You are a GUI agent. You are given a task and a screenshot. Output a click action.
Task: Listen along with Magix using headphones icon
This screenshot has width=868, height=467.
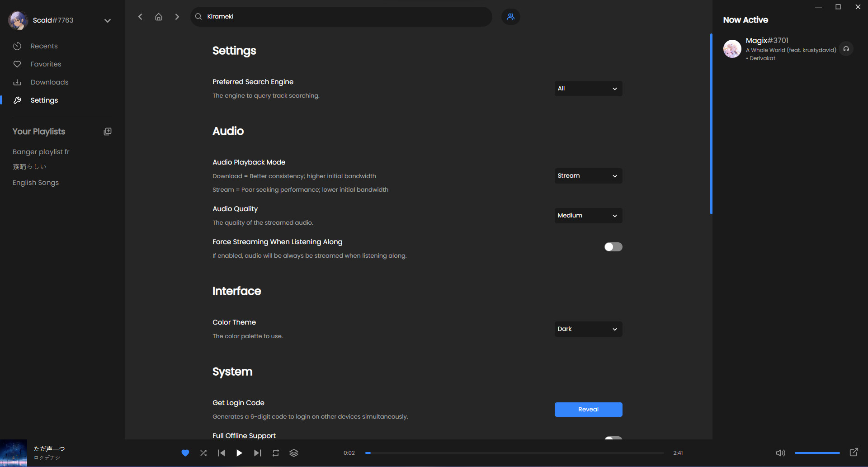846,49
